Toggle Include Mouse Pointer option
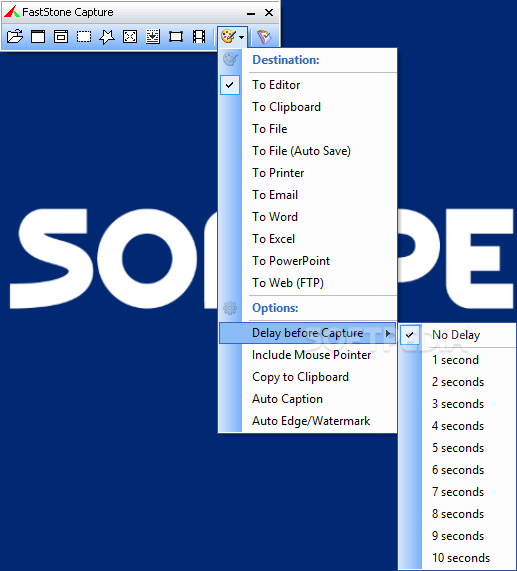517x571 pixels. tap(308, 355)
